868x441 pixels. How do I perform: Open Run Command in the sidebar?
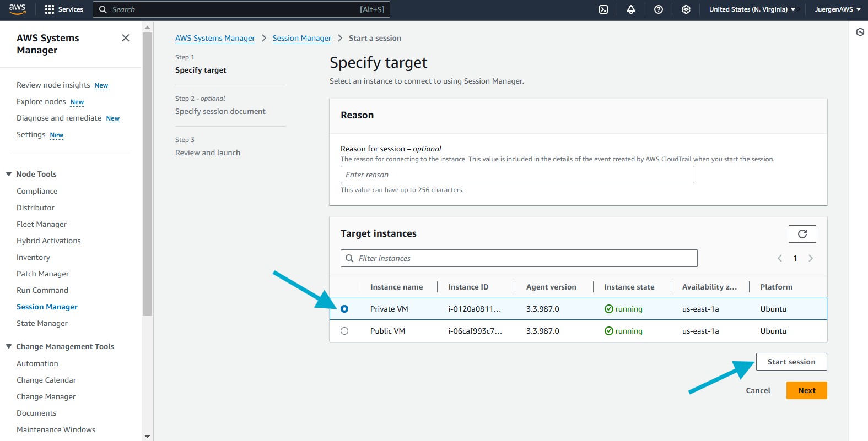tap(42, 290)
